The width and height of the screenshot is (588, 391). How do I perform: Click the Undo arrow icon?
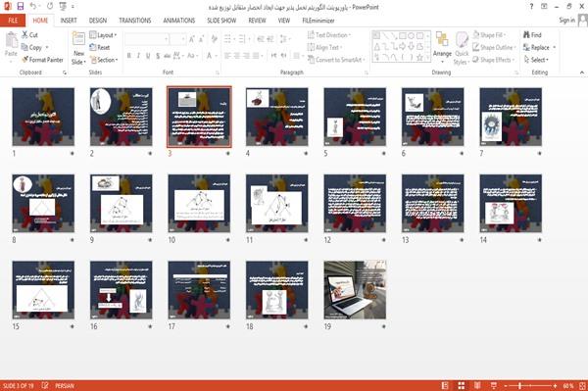tap(33, 6)
